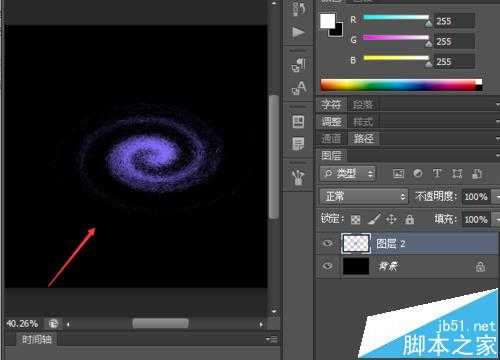Image resolution: width=500 pixels, height=360 pixels.
Task: Switch to the 通道 tab
Action: (332, 138)
